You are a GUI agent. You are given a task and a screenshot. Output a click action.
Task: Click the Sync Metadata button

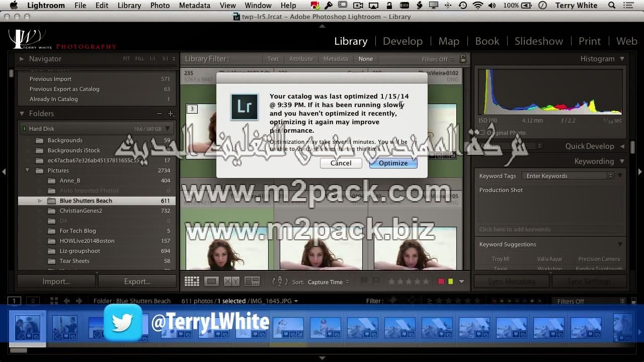[512, 282]
